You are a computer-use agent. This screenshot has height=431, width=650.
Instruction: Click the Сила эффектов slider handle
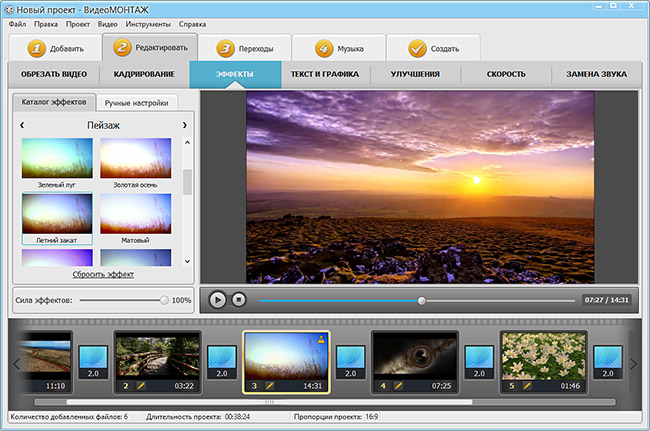(164, 300)
